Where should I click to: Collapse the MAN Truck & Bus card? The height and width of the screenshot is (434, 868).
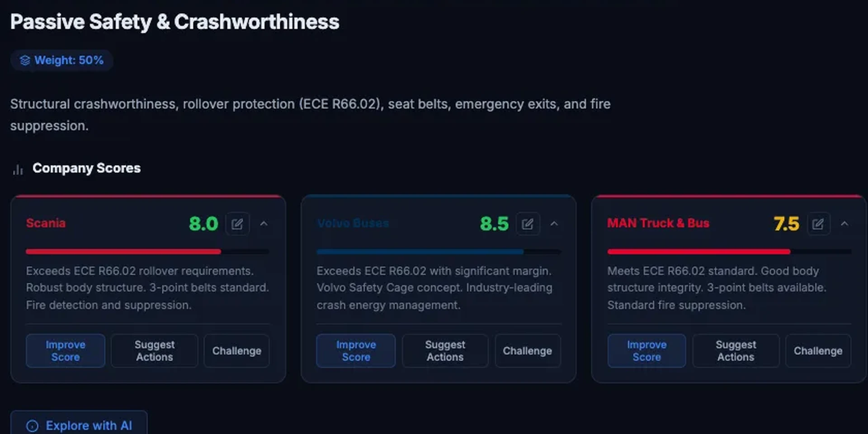click(844, 224)
